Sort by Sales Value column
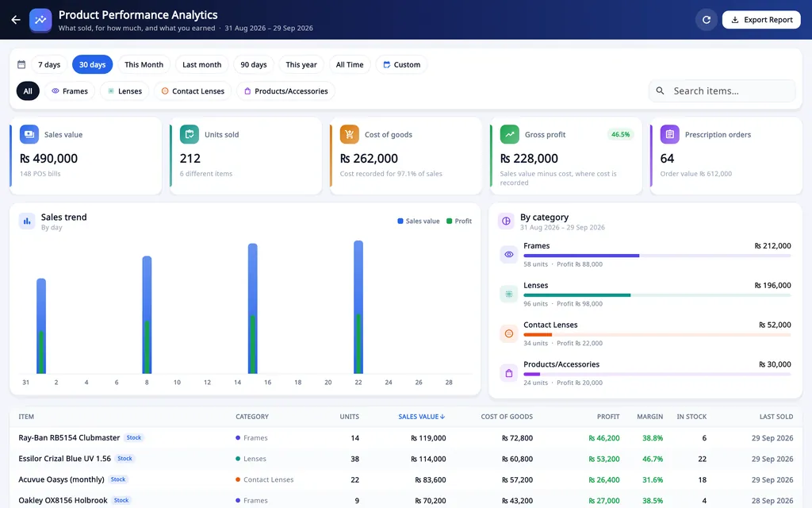The width and height of the screenshot is (812, 508). pyautogui.click(x=422, y=417)
